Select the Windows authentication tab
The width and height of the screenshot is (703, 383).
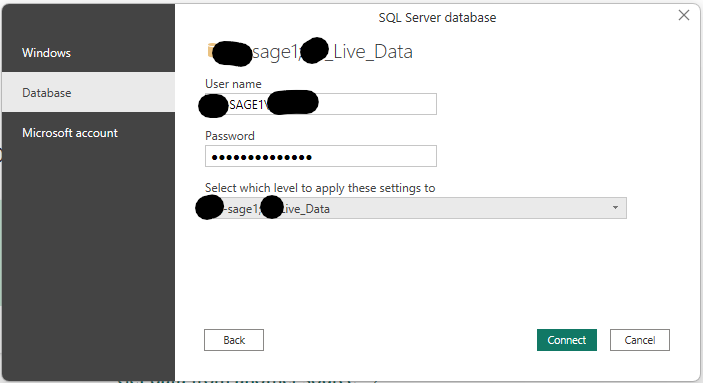pos(88,52)
